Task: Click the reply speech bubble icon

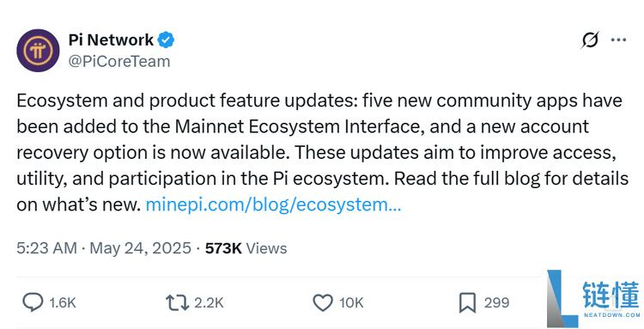Action: click(33, 302)
